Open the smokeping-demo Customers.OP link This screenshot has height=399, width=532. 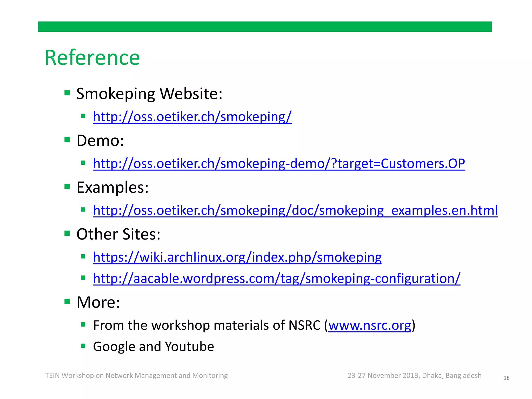pyautogui.click(x=279, y=164)
